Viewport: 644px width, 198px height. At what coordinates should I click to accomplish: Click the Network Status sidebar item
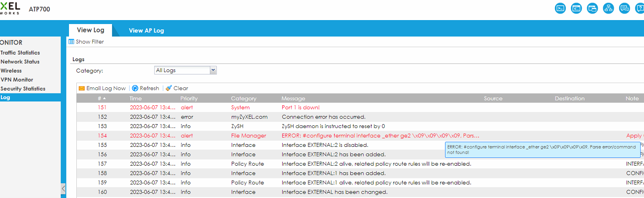click(x=20, y=62)
